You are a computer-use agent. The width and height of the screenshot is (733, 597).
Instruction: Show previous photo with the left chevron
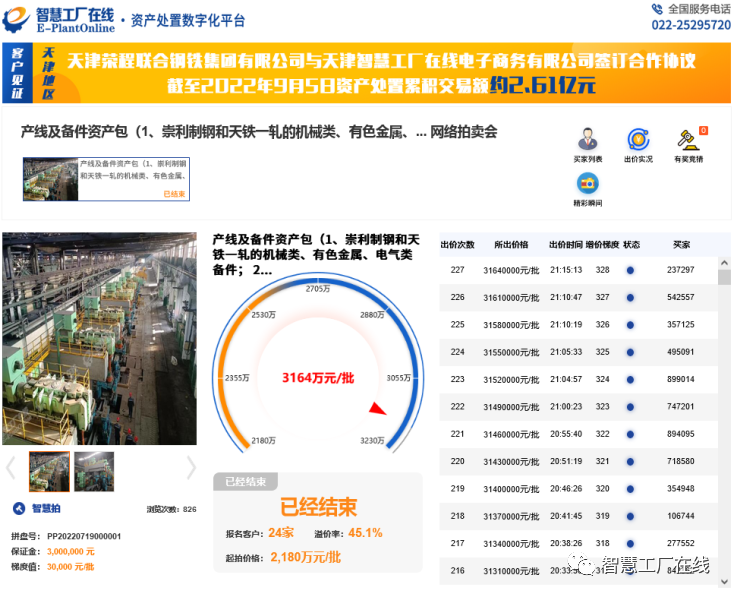pyautogui.click(x=11, y=468)
